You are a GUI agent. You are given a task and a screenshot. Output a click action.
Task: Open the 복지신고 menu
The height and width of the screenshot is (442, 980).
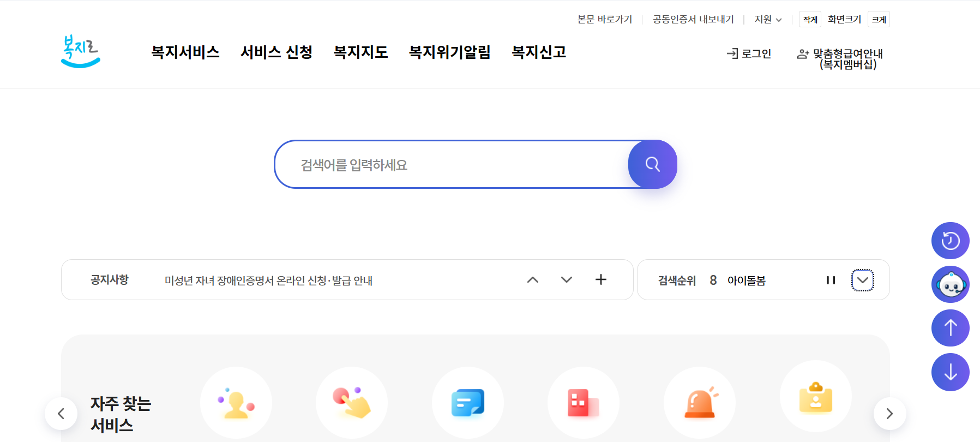[539, 52]
